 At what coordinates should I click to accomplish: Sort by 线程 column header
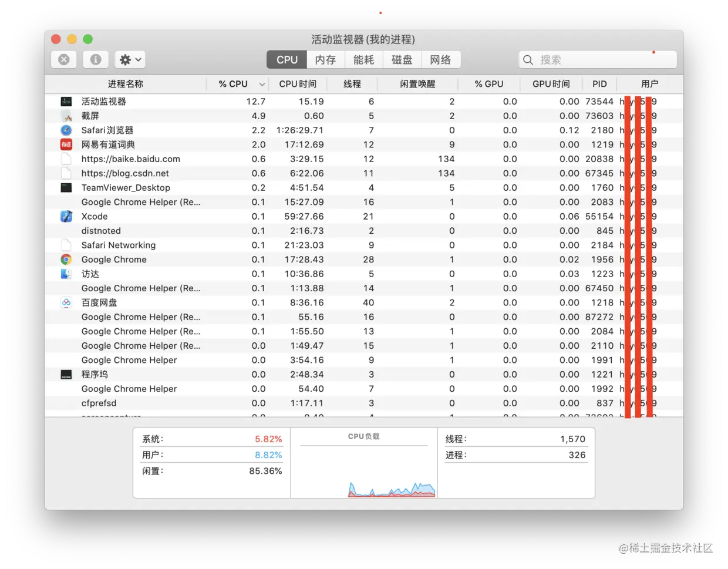[352, 84]
